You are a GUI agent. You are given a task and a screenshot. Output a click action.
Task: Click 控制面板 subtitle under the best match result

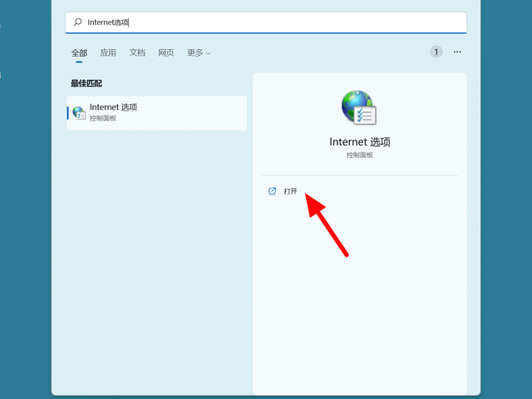tap(103, 118)
